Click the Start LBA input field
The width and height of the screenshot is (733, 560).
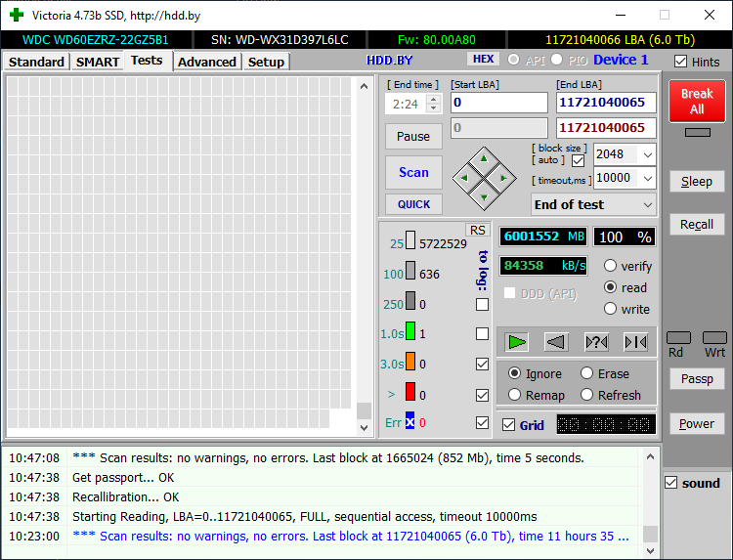click(498, 103)
